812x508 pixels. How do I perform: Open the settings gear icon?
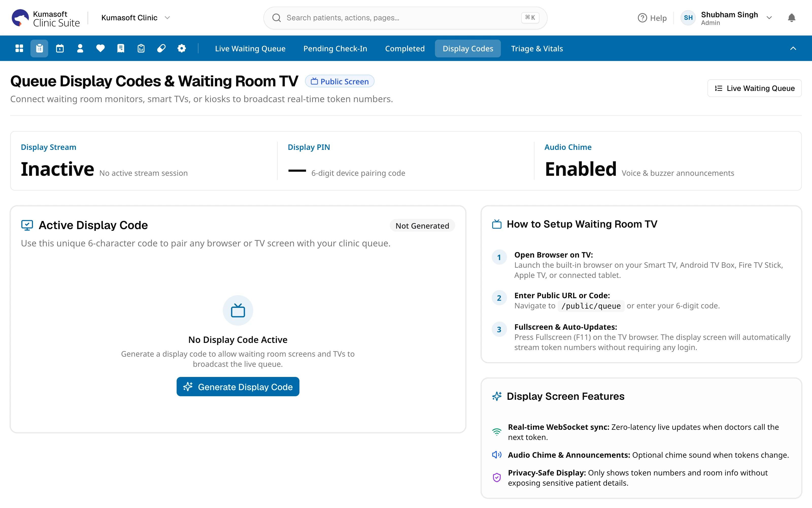(181, 48)
